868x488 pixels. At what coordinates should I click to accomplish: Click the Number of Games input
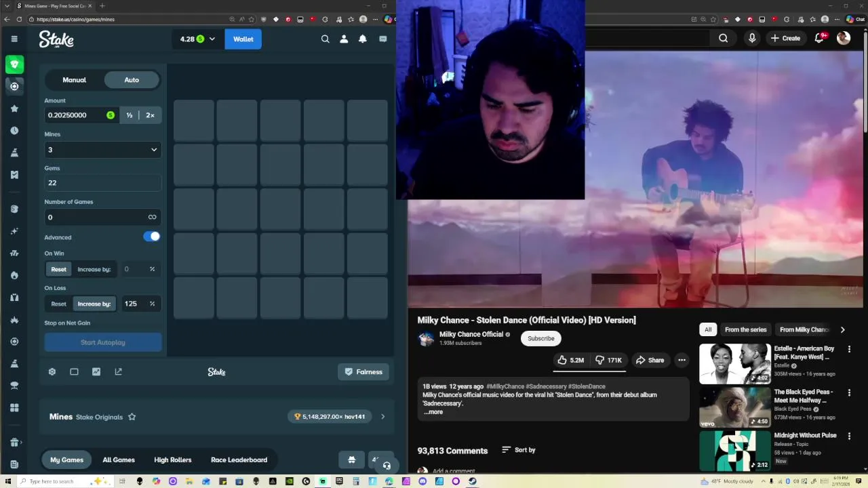click(x=103, y=217)
